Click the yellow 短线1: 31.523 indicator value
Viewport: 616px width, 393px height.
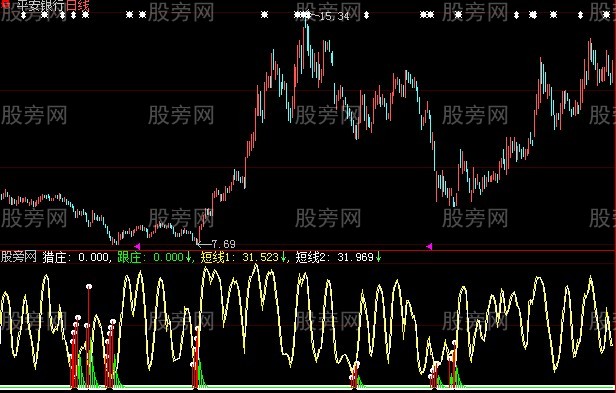click(240, 257)
